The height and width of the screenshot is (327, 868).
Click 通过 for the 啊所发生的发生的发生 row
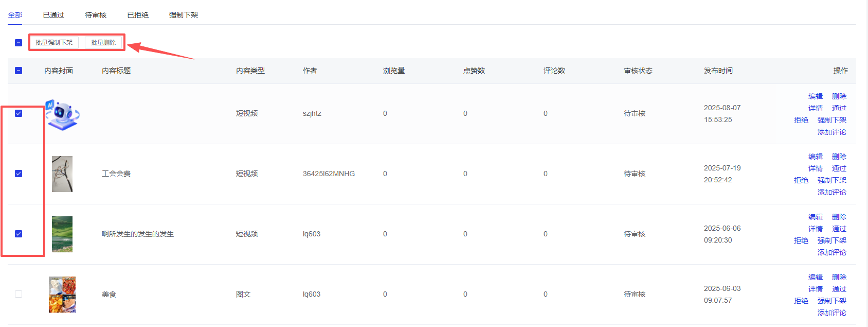[x=839, y=229]
